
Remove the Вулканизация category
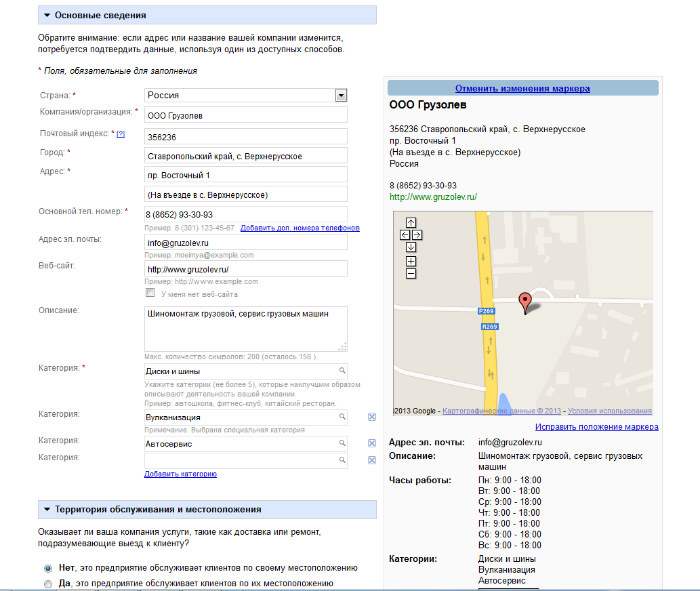click(x=372, y=417)
